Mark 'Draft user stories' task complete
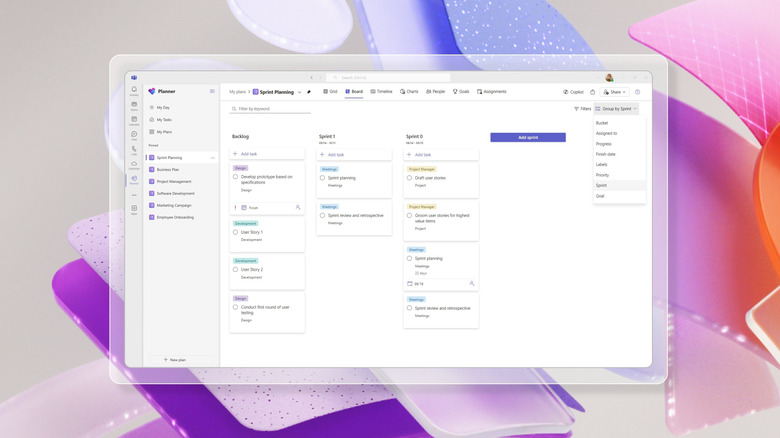The width and height of the screenshot is (780, 438). click(x=410, y=178)
